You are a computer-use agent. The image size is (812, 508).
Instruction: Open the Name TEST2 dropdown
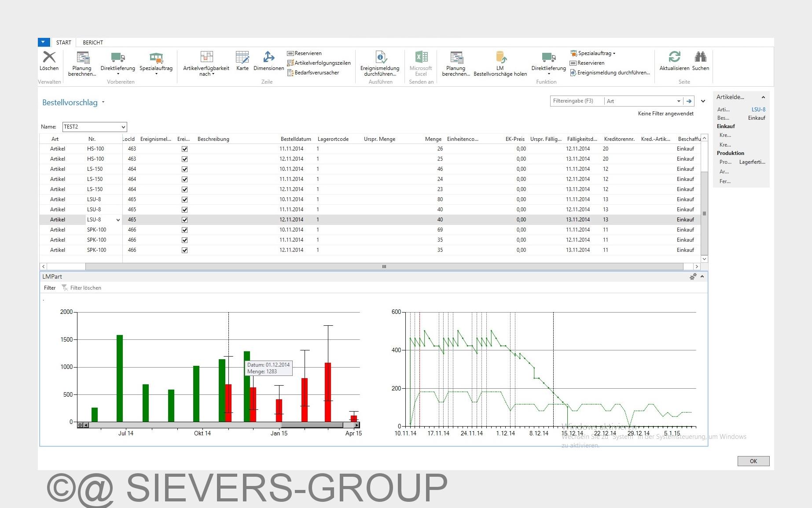point(123,127)
